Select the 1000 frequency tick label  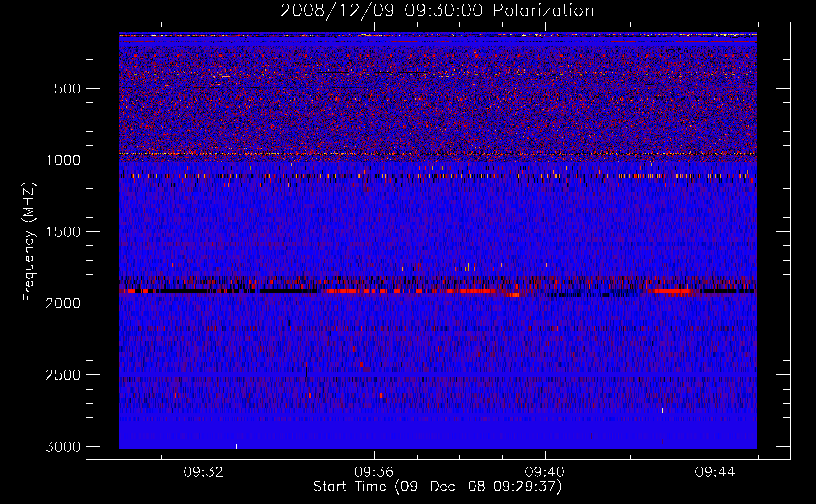(x=63, y=160)
